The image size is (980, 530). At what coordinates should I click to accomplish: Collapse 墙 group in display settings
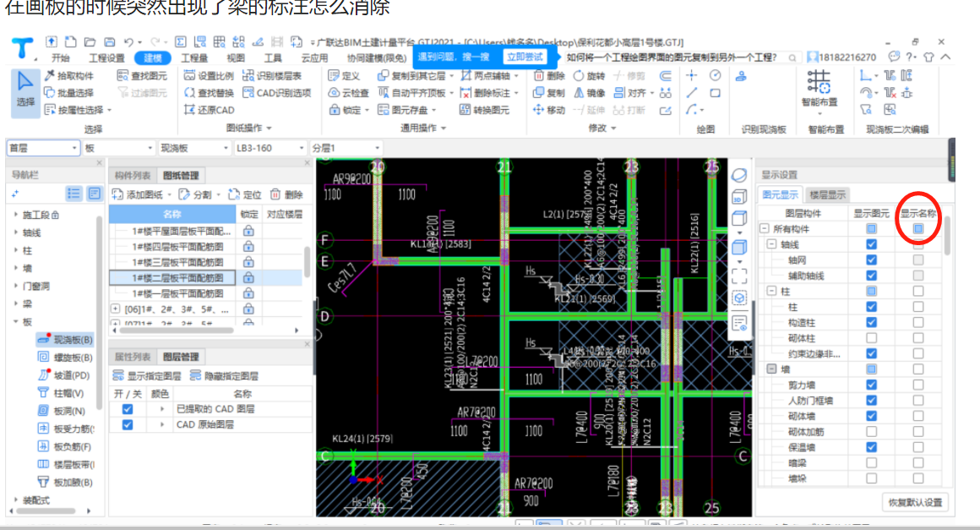coord(772,369)
